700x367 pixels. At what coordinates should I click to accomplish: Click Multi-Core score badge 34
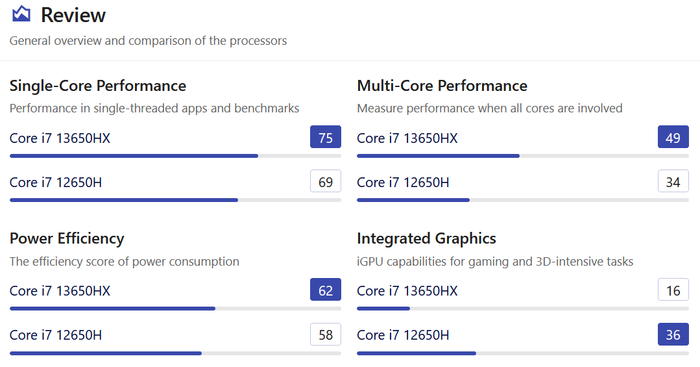pos(673,181)
